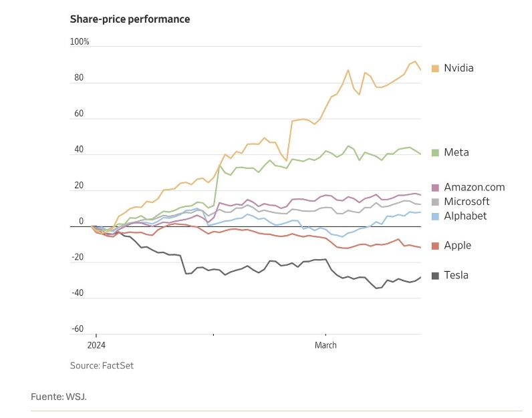The width and height of the screenshot is (532, 418).
Task: Select the Tesla legend label
Action: [456, 275]
